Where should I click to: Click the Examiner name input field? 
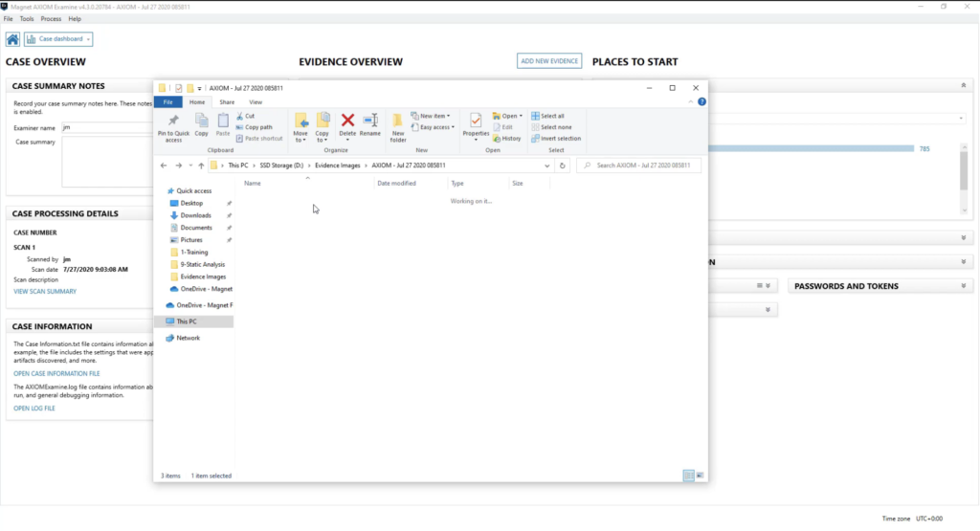[x=107, y=127]
